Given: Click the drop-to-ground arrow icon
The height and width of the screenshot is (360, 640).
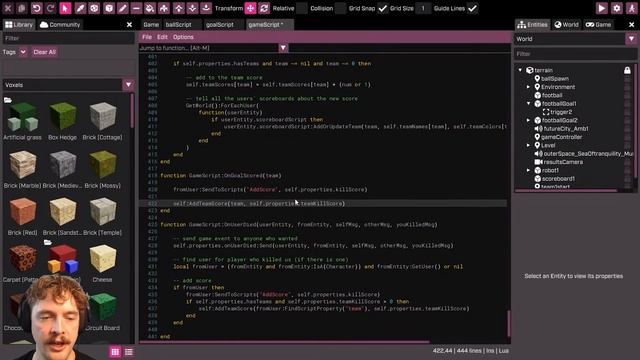Looking at the screenshot, I should pyautogui.click(x=206, y=8).
